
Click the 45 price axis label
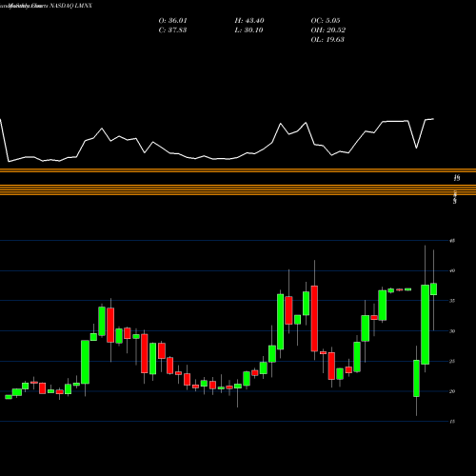[452, 241]
